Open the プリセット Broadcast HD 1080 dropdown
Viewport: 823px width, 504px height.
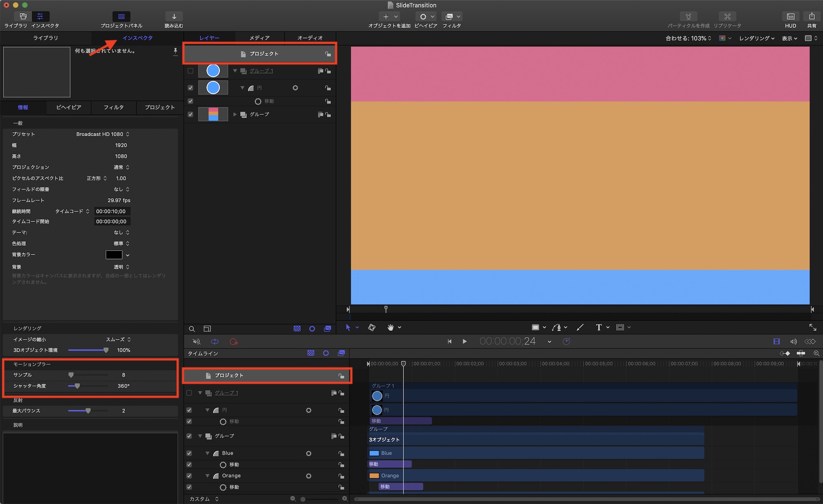[103, 134]
